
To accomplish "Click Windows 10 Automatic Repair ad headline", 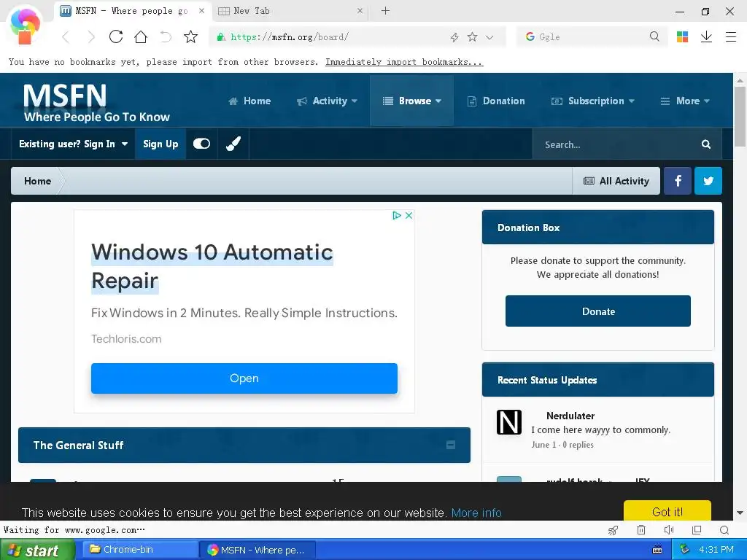I will click(x=212, y=266).
